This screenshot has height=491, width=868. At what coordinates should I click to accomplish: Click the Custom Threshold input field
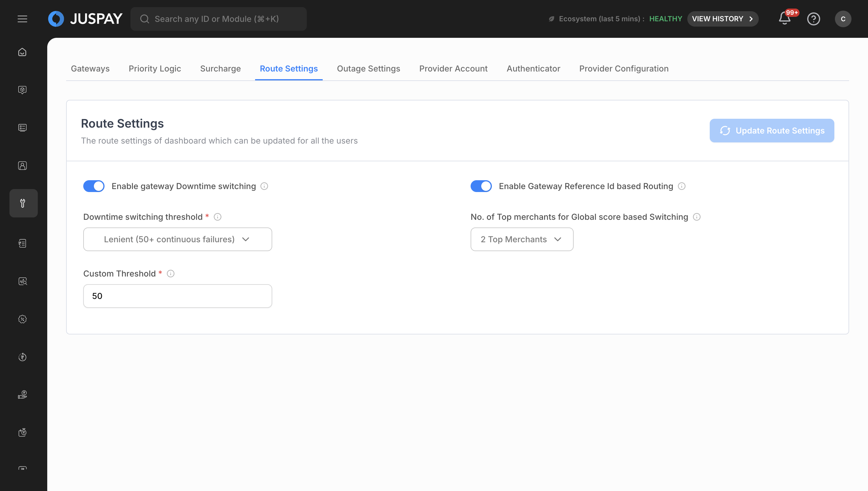click(177, 296)
